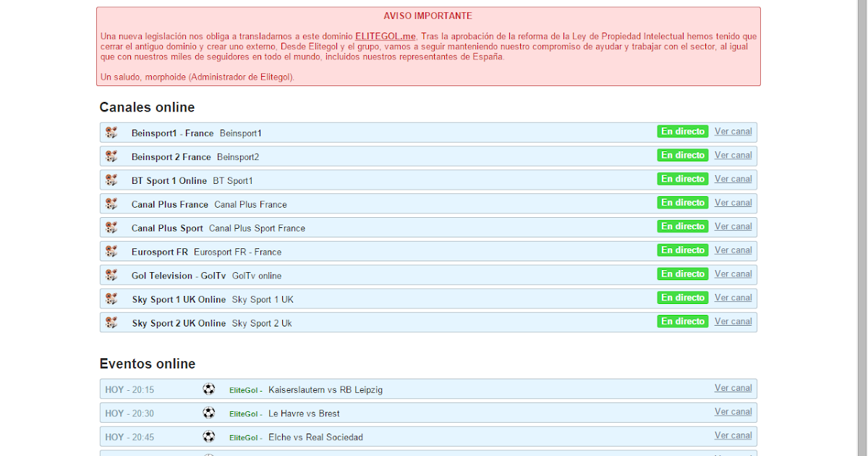Image resolution: width=868 pixels, height=456 pixels.
Task: Click the soccer ball icon for Elche match
Action: 209,436
